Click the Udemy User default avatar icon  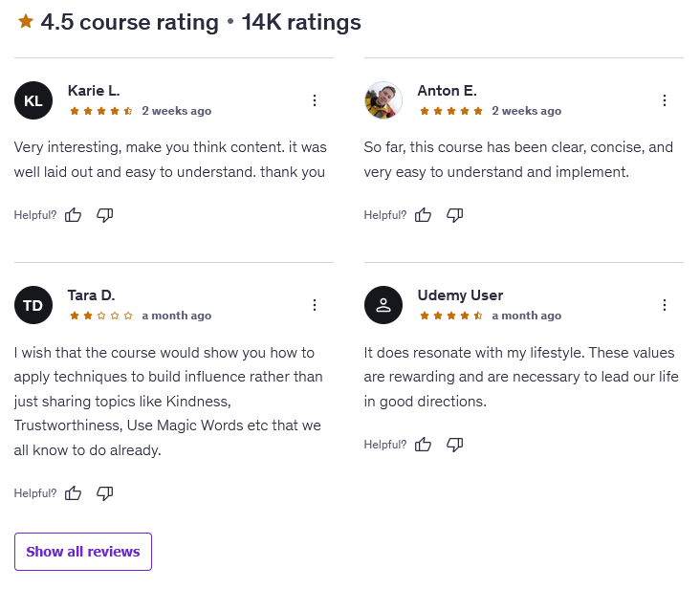click(x=383, y=305)
